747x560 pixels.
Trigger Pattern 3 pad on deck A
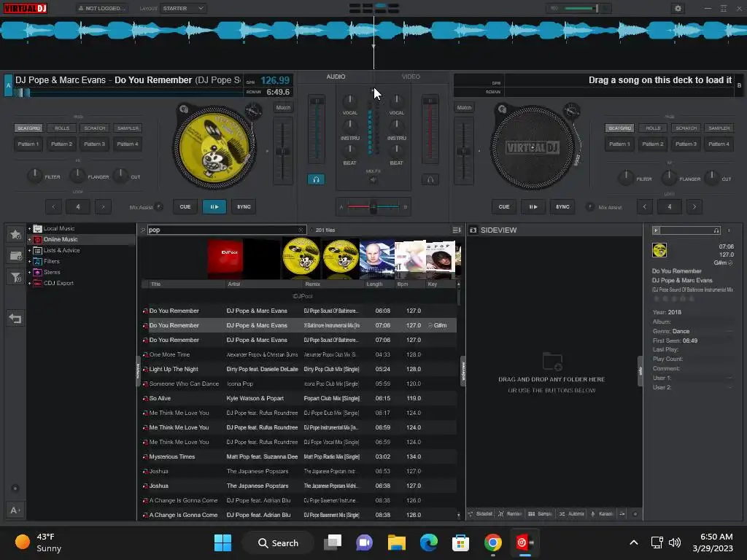(x=94, y=144)
